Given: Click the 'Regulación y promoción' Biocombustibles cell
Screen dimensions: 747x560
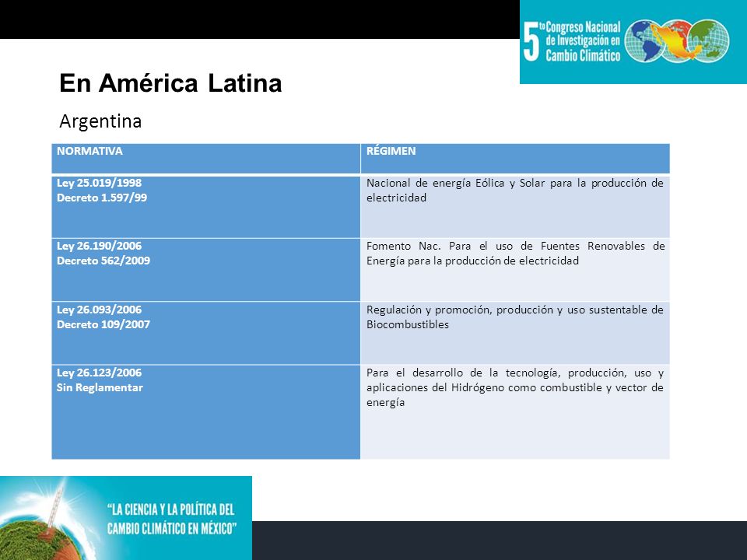Looking at the screenshot, I should coord(515,334).
